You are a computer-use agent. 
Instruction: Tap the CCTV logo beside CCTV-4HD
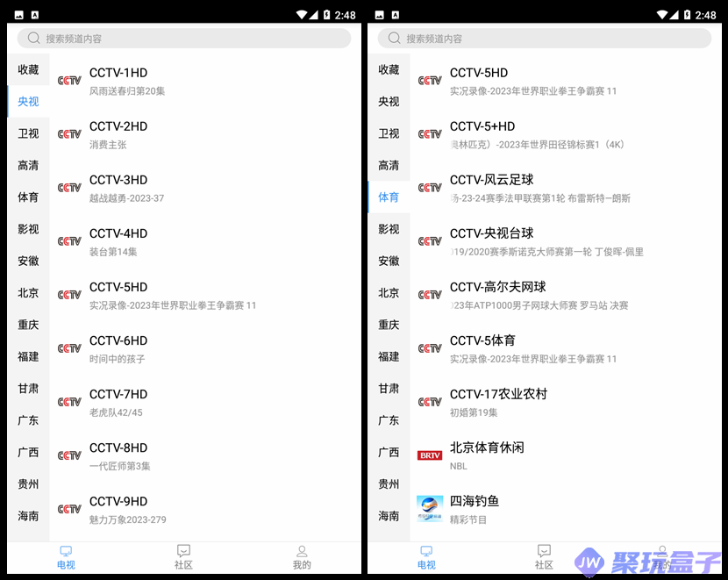69,241
